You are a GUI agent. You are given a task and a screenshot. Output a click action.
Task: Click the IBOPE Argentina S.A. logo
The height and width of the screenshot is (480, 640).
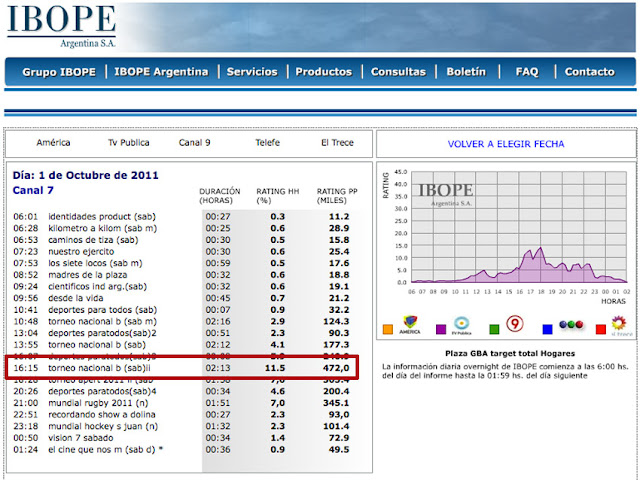[61, 27]
